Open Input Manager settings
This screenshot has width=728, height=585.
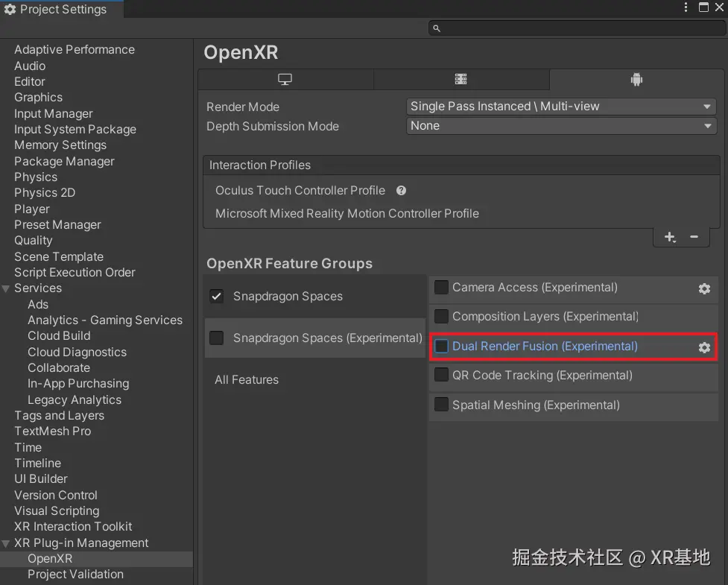[54, 114]
